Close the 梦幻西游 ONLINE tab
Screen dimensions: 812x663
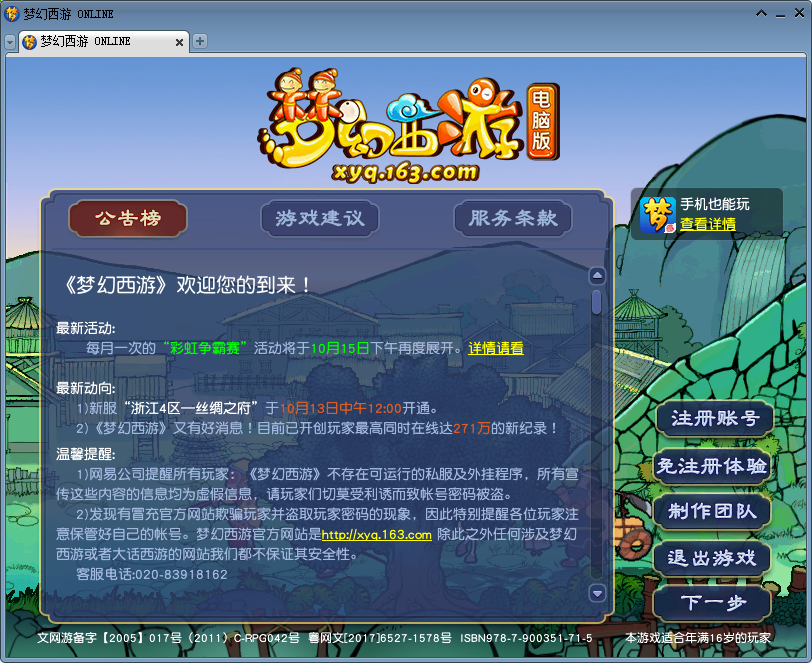tap(179, 42)
